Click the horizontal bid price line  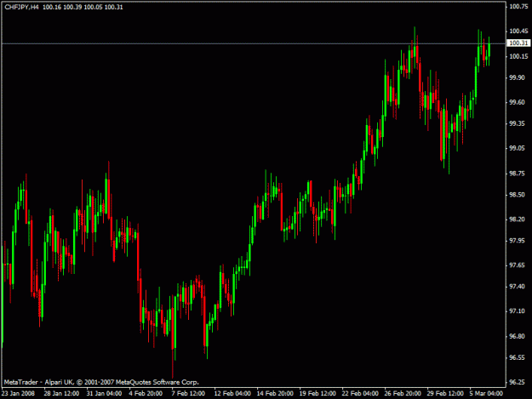tap(254, 43)
